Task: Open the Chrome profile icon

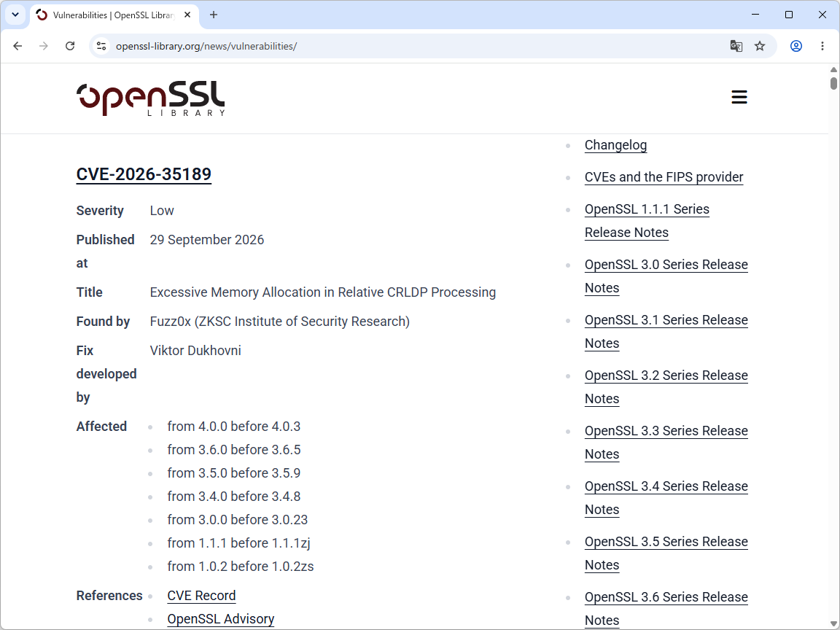Action: click(796, 46)
